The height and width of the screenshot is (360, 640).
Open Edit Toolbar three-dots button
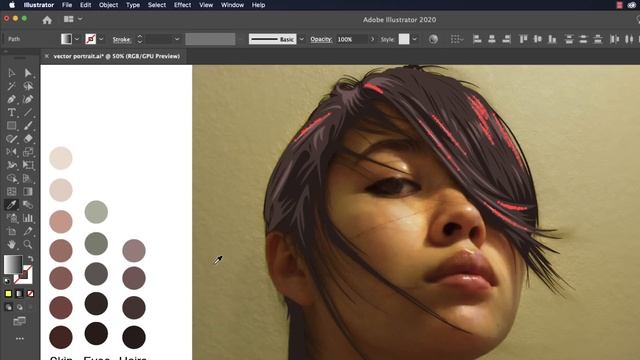19,338
